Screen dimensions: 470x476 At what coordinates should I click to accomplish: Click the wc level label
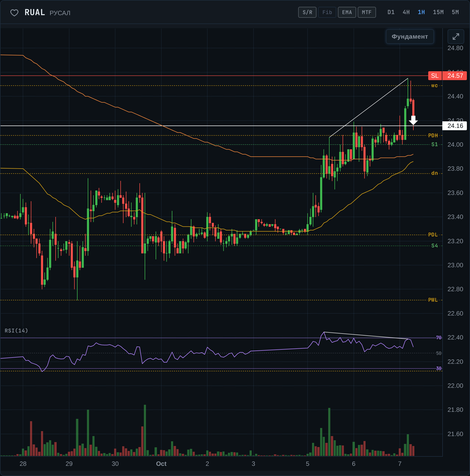(x=434, y=86)
